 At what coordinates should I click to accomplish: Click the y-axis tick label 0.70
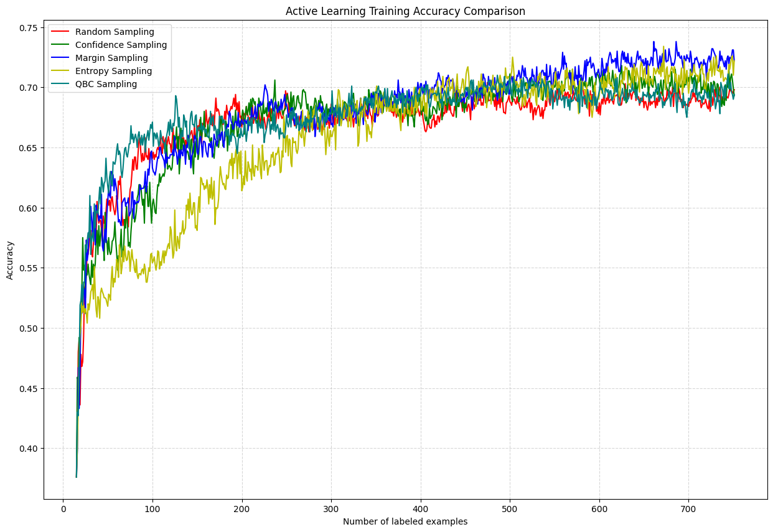click(29, 88)
